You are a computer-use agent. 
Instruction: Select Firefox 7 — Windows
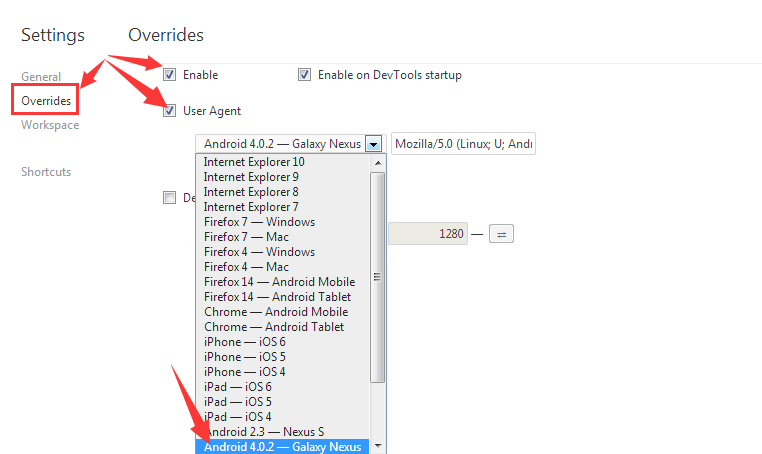(x=282, y=222)
